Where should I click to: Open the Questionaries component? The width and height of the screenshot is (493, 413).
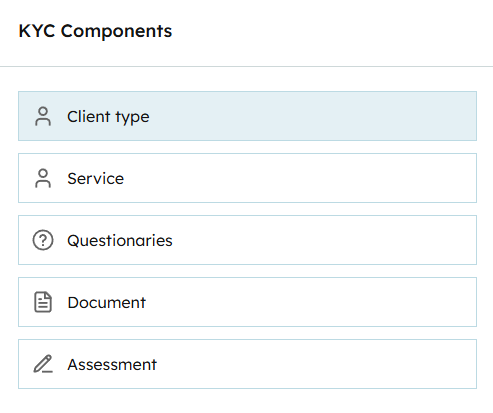click(247, 240)
